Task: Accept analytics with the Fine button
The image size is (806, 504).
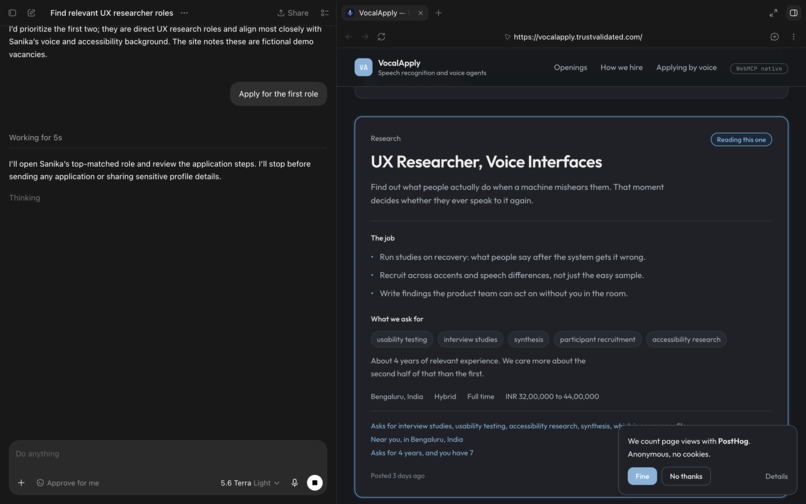Action: [642, 476]
